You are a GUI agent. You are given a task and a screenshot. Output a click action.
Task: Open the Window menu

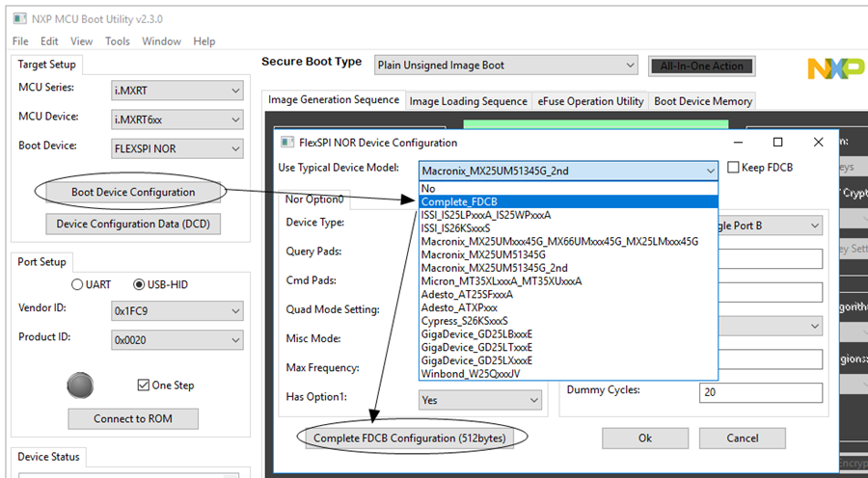tap(161, 41)
